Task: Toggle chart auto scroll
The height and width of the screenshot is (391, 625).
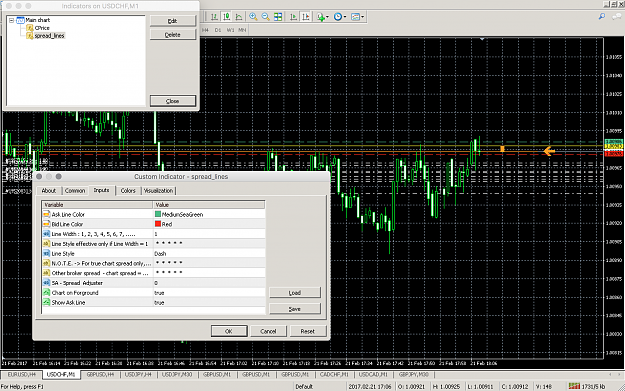Action: pos(293,17)
